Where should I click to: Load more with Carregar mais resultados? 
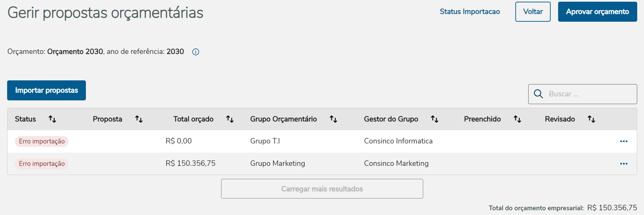click(322, 189)
